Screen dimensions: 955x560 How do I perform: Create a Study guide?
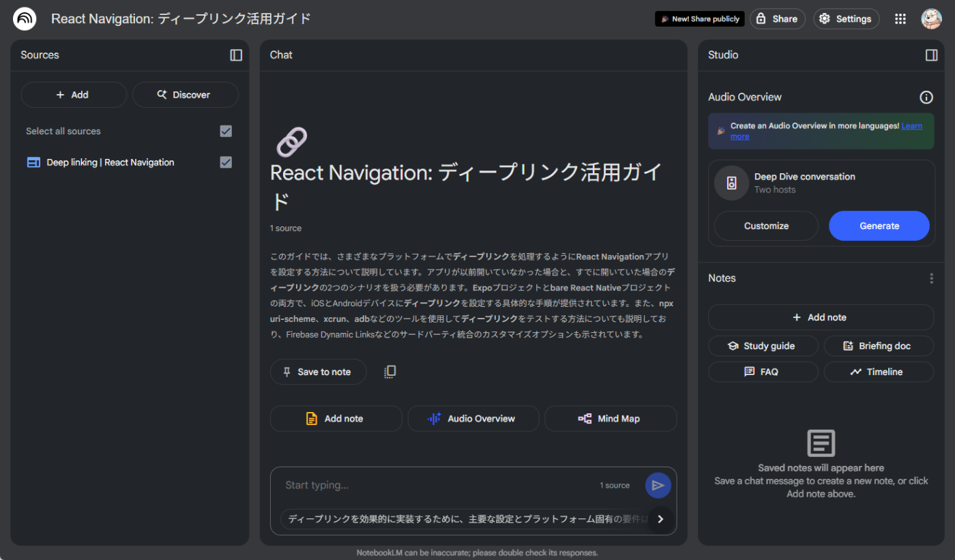click(763, 346)
